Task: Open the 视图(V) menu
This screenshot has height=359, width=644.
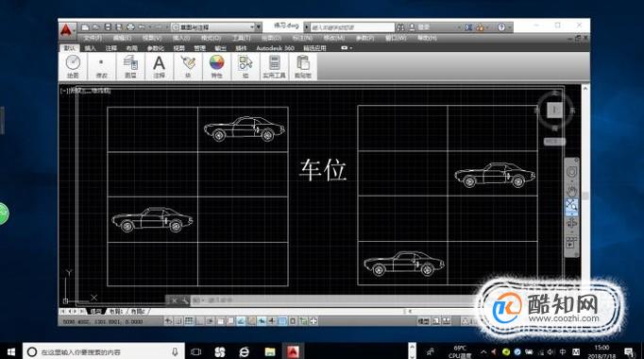Action: coord(152,38)
